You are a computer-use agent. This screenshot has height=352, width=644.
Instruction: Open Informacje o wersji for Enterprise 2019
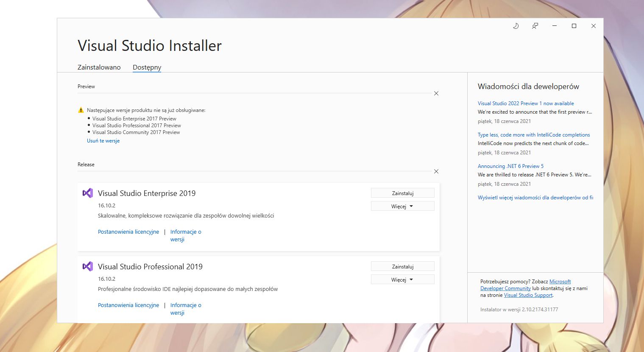[x=186, y=235]
